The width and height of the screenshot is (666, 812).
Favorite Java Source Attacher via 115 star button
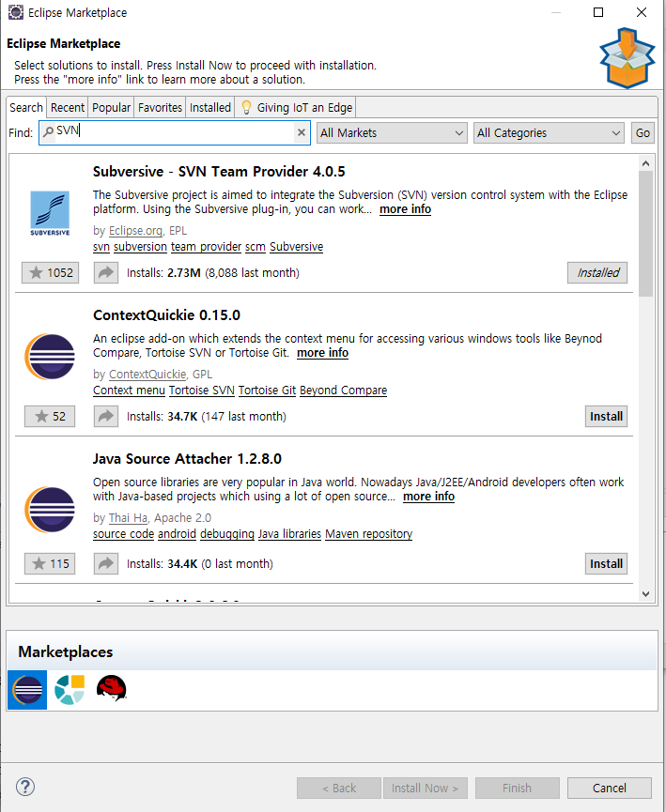pos(50,564)
